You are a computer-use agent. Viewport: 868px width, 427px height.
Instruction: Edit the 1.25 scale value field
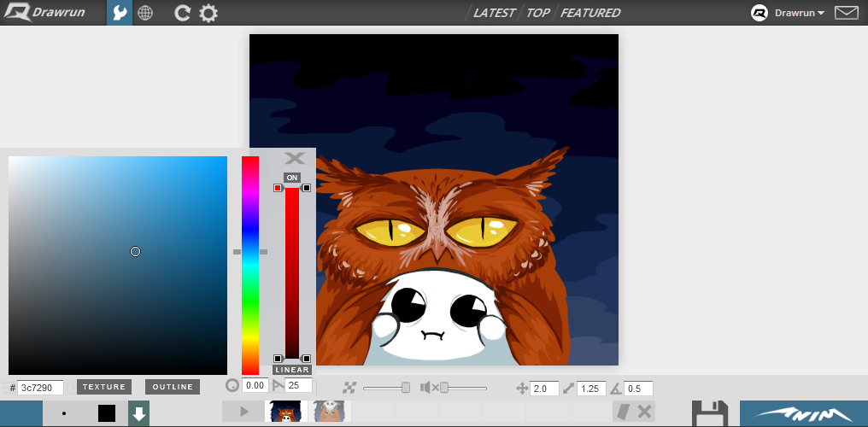point(591,389)
